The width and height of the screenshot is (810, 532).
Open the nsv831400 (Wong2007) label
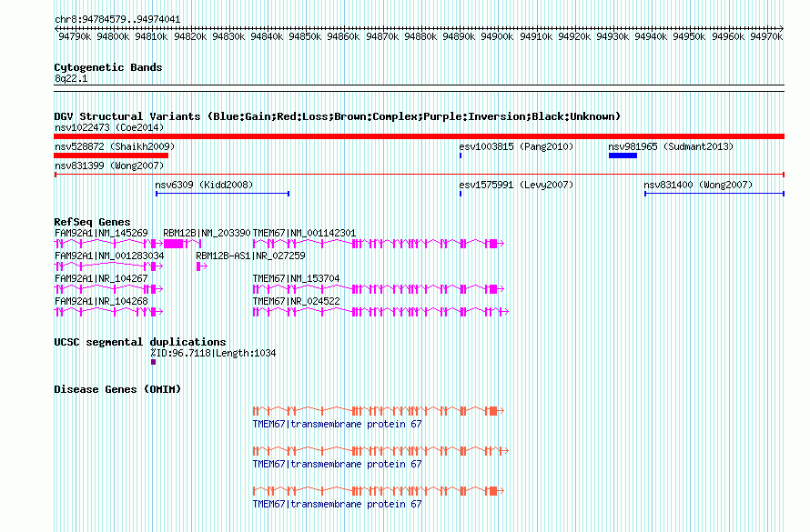[x=698, y=185]
